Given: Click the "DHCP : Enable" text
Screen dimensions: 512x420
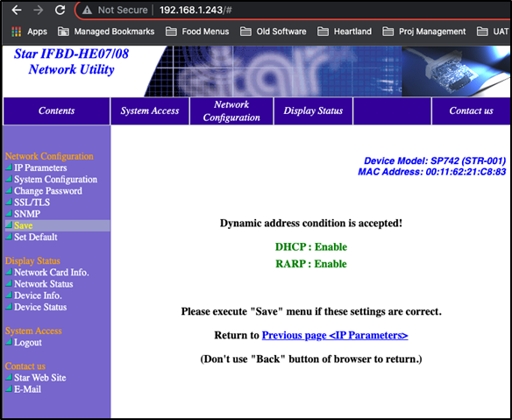Looking at the screenshot, I should coord(311,247).
